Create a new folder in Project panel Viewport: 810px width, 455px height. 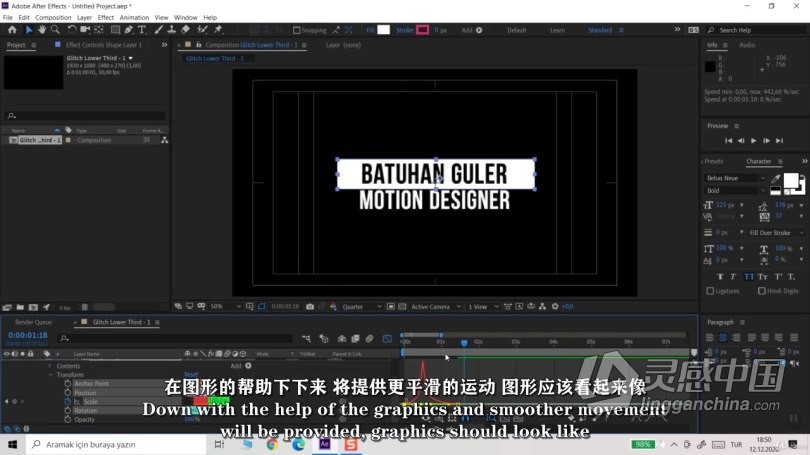pyautogui.click(x=20, y=307)
